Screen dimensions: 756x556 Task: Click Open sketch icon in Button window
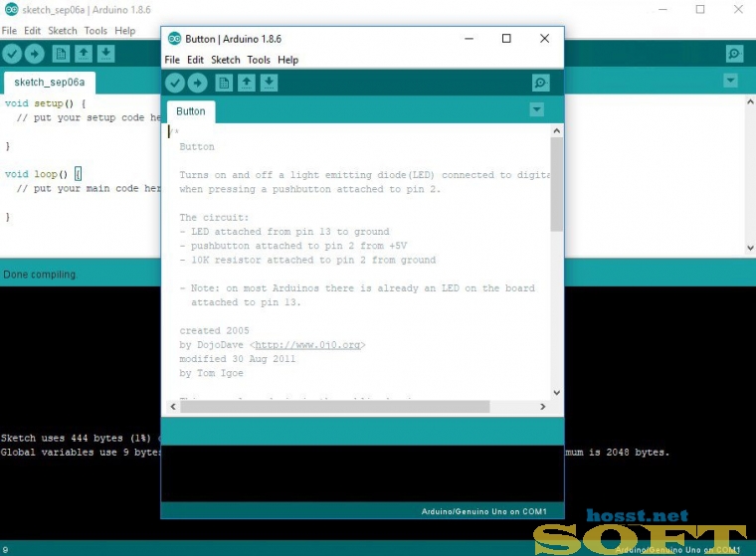click(x=247, y=83)
